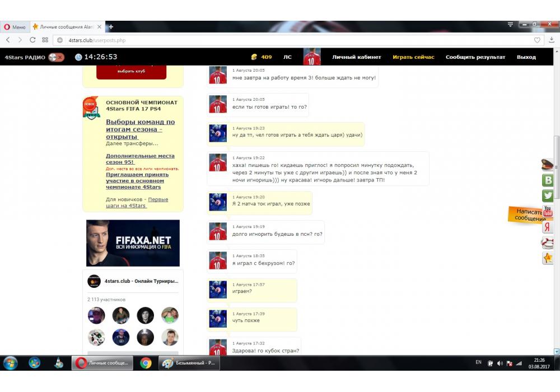Image resolution: width=560 pixels, height=392 pixels.
Task: Click the volume tray icon
Action: click(x=500, y=363)
